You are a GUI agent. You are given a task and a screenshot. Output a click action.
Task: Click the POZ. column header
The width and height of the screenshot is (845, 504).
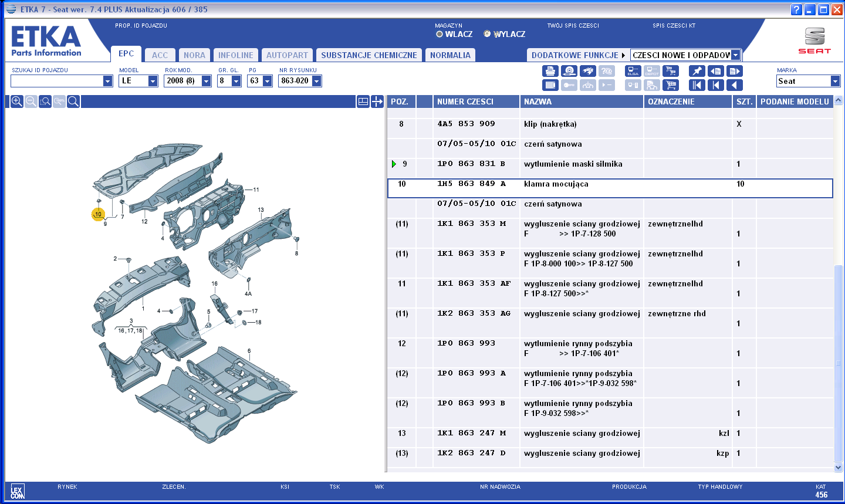coord(401,102)
